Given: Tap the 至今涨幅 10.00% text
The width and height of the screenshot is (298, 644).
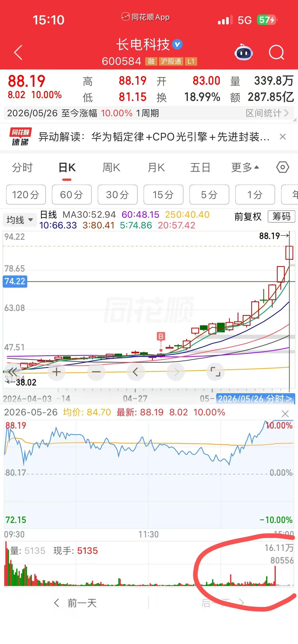Looking at the screenshot, I should (97, 113).
